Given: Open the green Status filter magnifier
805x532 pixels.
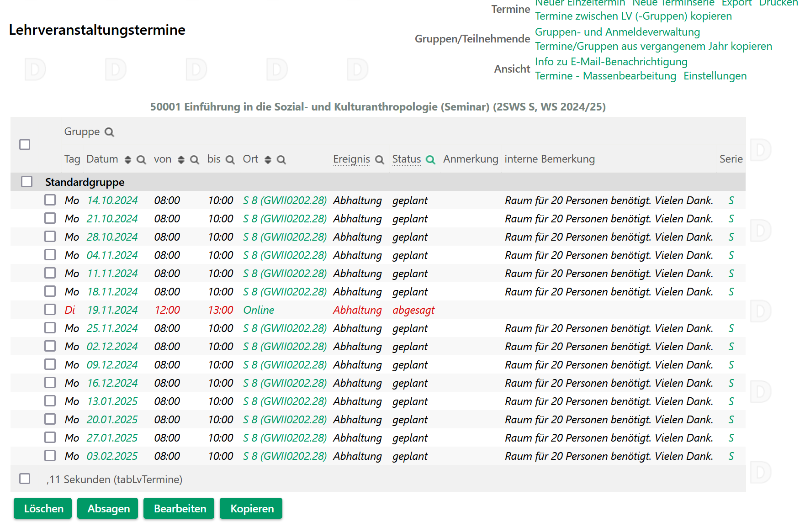Looking at the screenshot, I should pyautogui.click(x=430, y=159).
